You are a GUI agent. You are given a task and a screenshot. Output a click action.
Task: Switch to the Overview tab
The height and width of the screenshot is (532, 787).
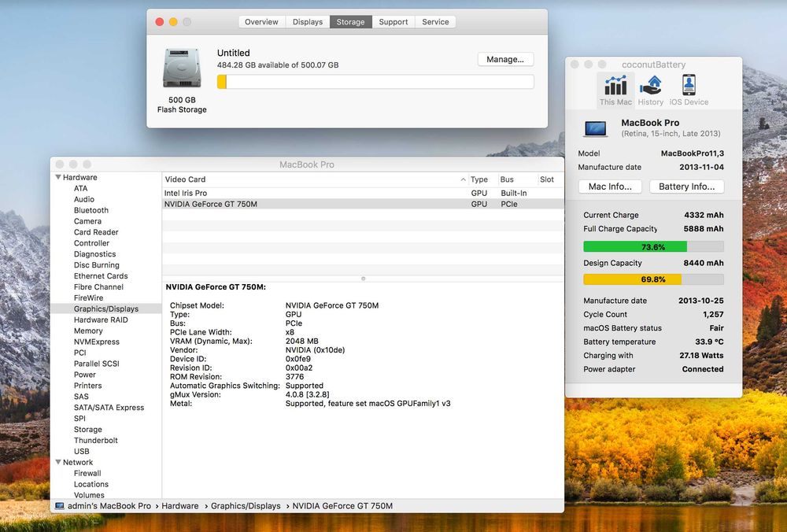click(x=261, y=21)
